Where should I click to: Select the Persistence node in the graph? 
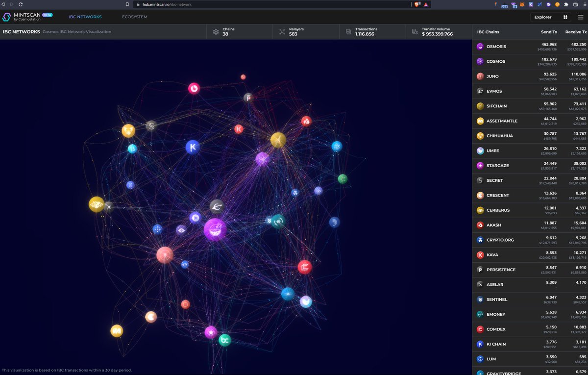pos(248,98)
